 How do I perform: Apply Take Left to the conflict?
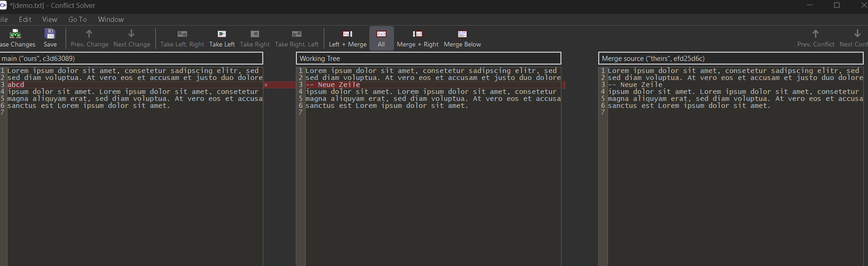(222, 34)
